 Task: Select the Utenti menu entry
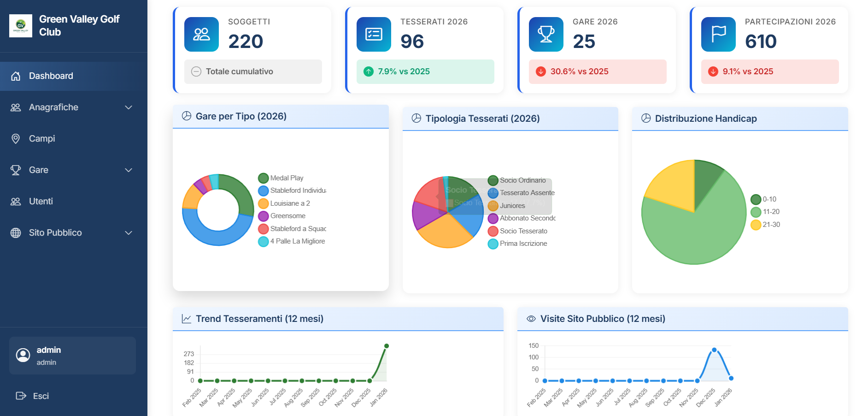tap(41, 201)
